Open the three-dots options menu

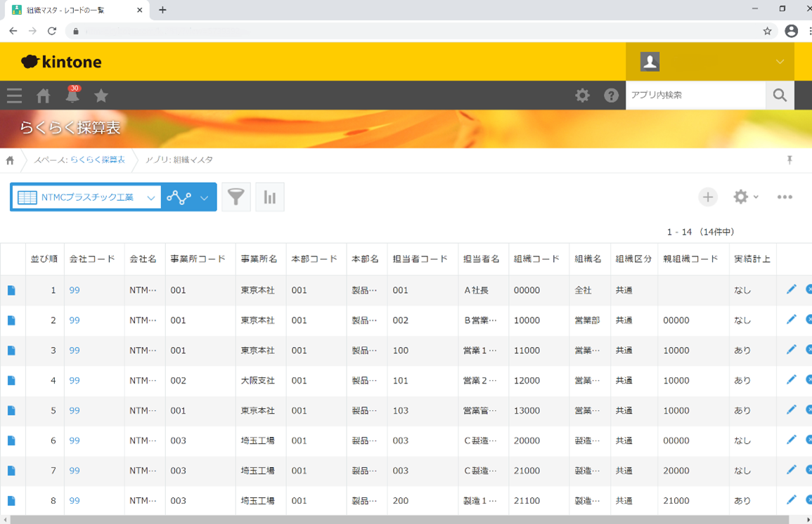(785, 197)
